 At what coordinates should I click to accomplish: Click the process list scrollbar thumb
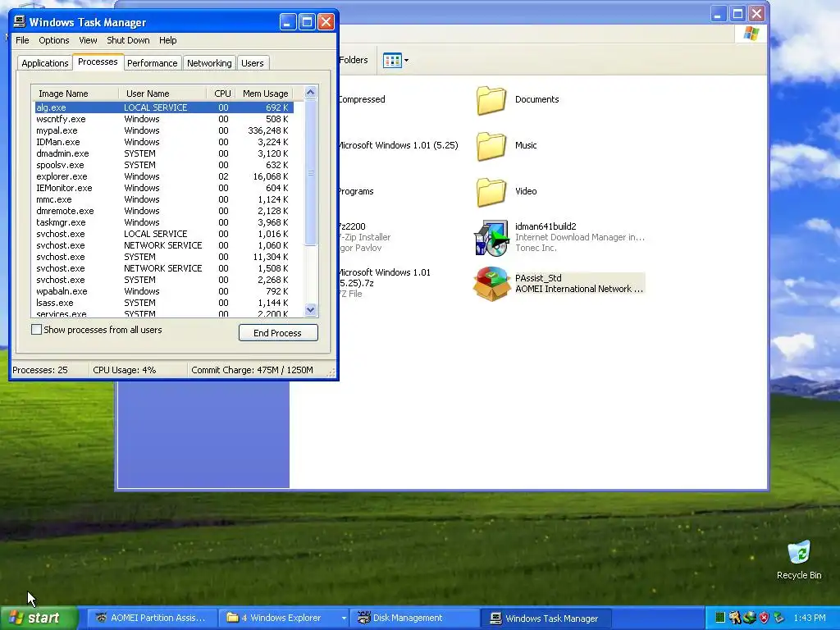[x=311, y=172]
